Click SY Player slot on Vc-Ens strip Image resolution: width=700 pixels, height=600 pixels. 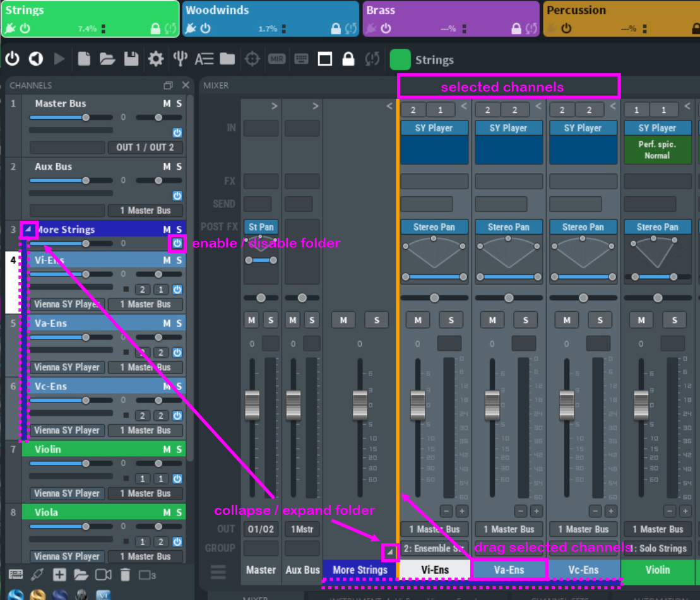click(x=583, y=128)
